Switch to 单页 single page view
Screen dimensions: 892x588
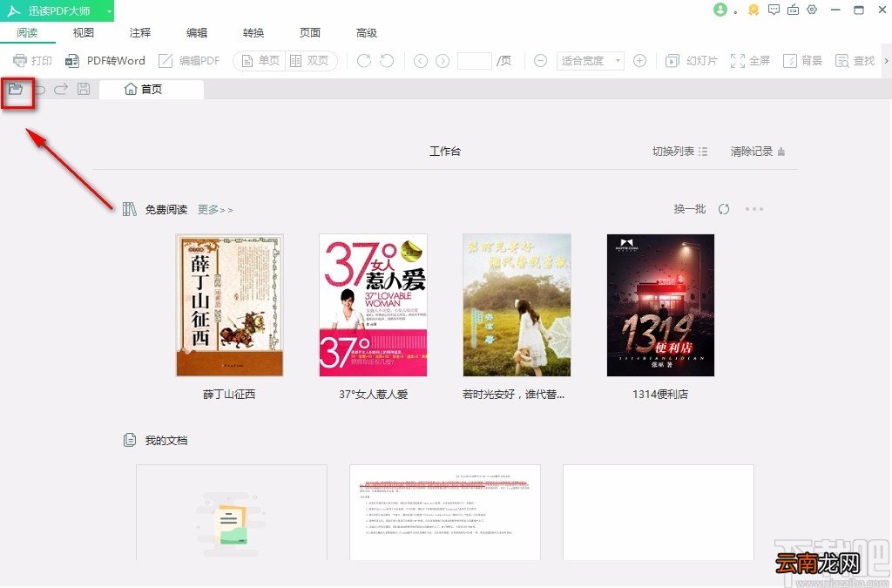(260, 60)
